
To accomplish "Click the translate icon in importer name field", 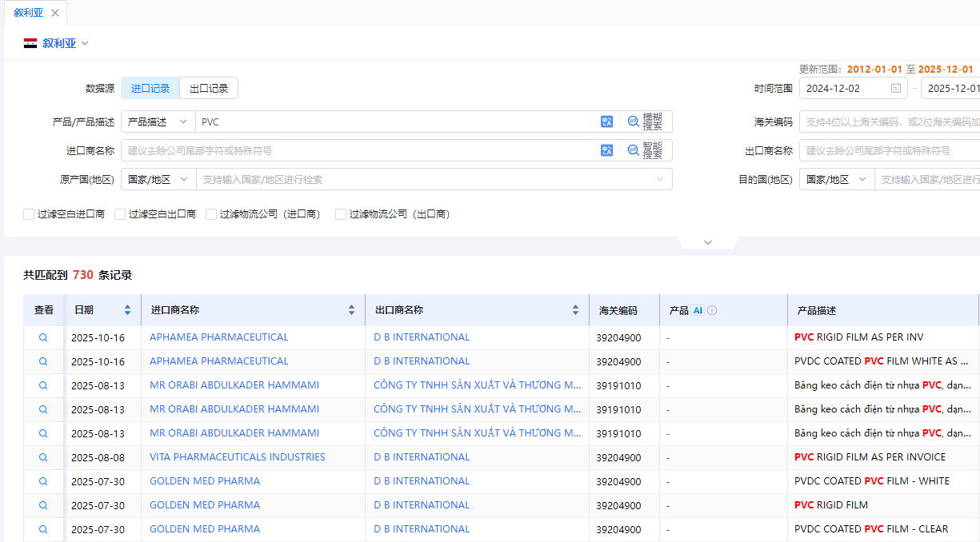I will click(x=606, y=150).
